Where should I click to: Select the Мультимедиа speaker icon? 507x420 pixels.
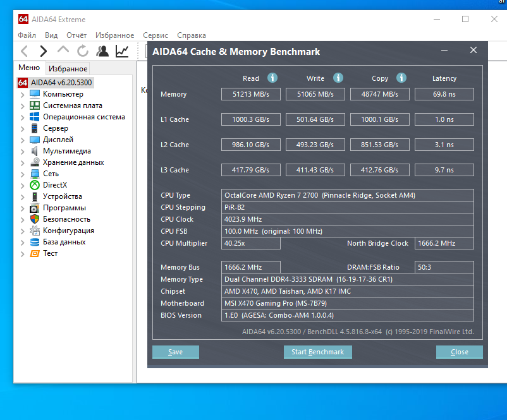[35, 151]
